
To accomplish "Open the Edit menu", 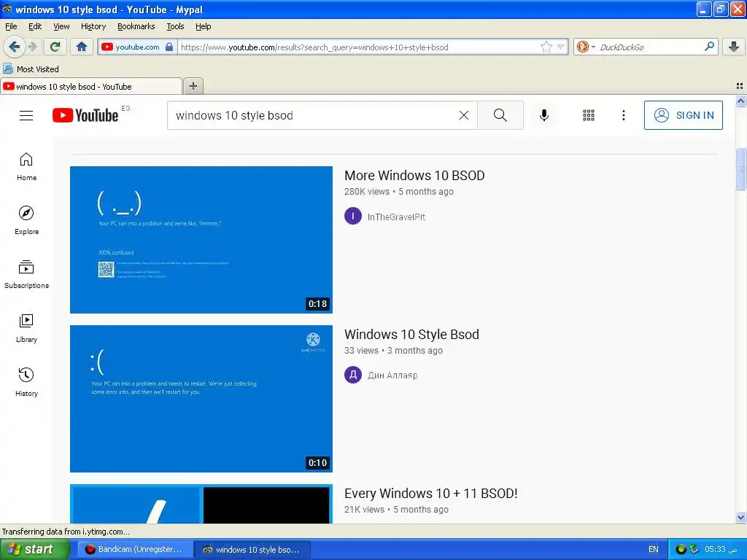I will (x=35, y=26).
